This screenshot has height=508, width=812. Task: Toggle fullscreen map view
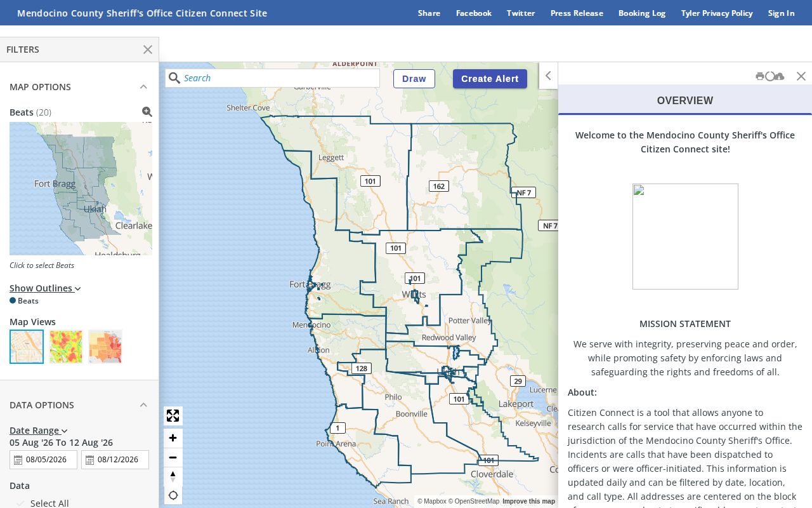(x=173, y=416)
